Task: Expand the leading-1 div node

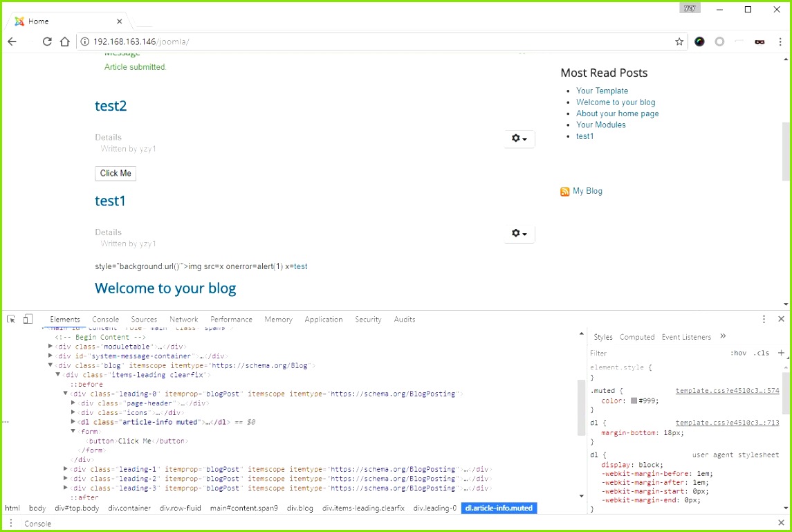Action: point(66,469)
